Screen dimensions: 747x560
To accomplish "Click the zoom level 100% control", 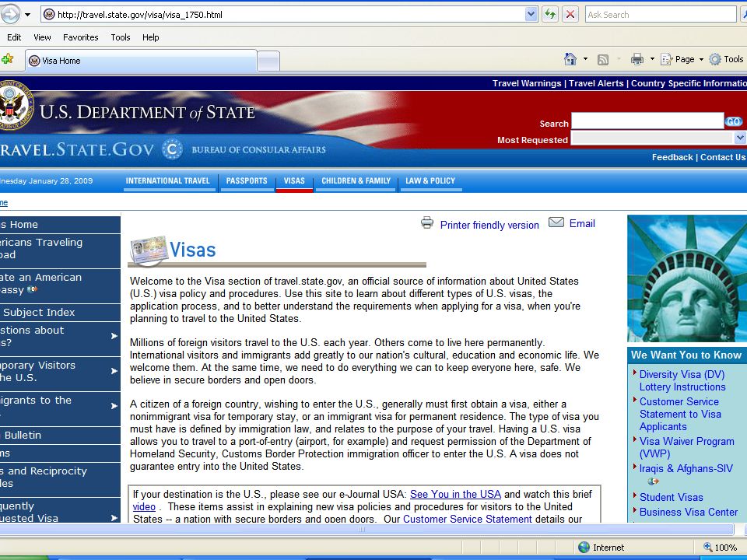I will click(722, 547).
